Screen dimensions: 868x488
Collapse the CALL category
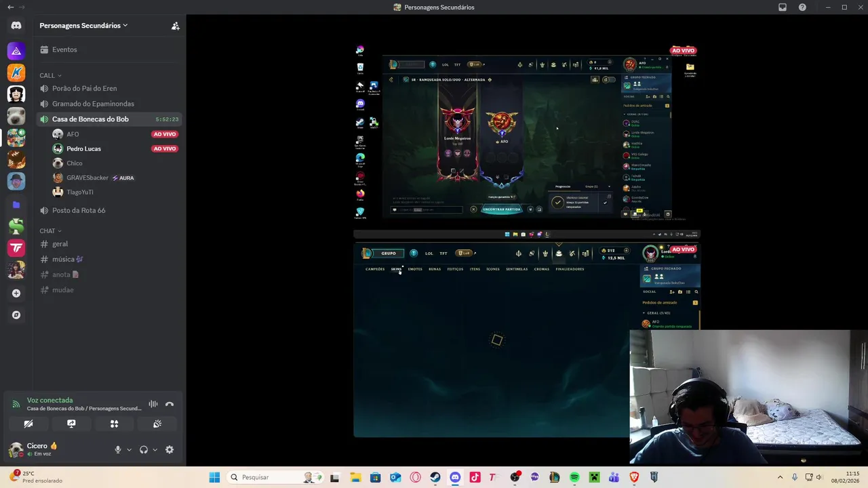[50, 75]
